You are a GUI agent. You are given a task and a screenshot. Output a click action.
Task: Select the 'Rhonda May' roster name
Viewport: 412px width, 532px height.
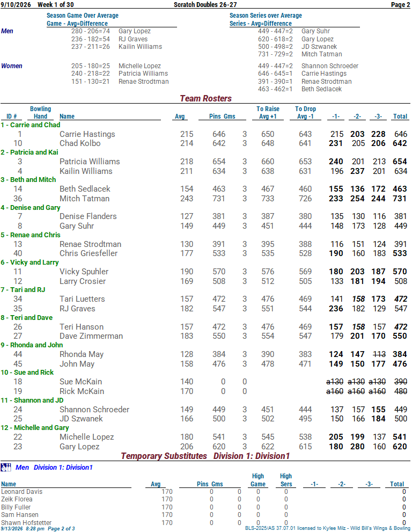82,354
